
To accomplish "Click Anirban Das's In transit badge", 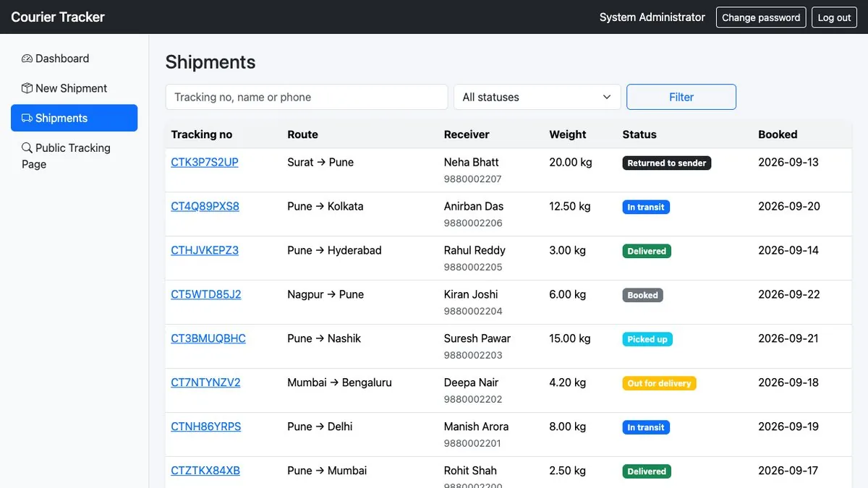I will pos(646,207).
